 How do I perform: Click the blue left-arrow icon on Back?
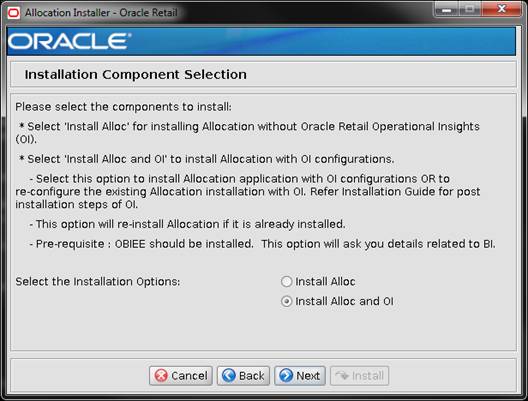click(229, 376)
